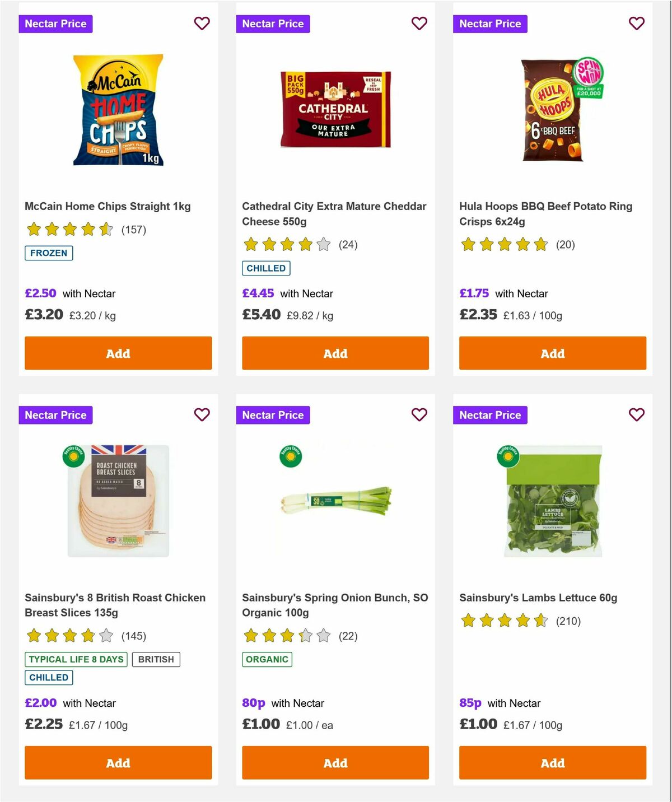Toggle favourite on roast chicken breast slices
Screen dimensions: 672x802
202,415
